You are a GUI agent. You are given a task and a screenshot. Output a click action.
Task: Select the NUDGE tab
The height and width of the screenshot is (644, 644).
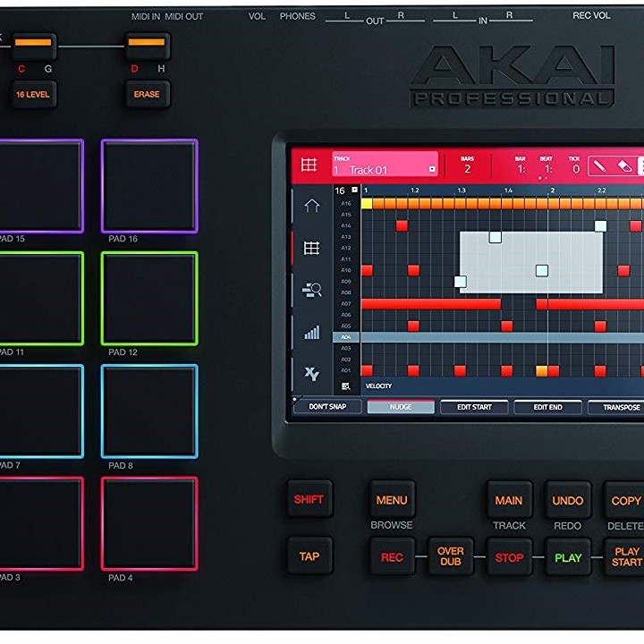pyautogui.click(x=401, y=407)
